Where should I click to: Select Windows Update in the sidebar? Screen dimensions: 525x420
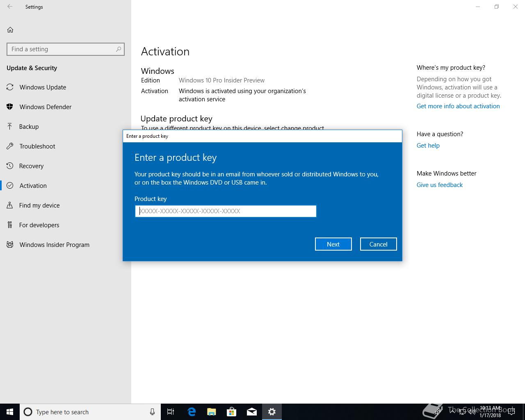point(66,87)
